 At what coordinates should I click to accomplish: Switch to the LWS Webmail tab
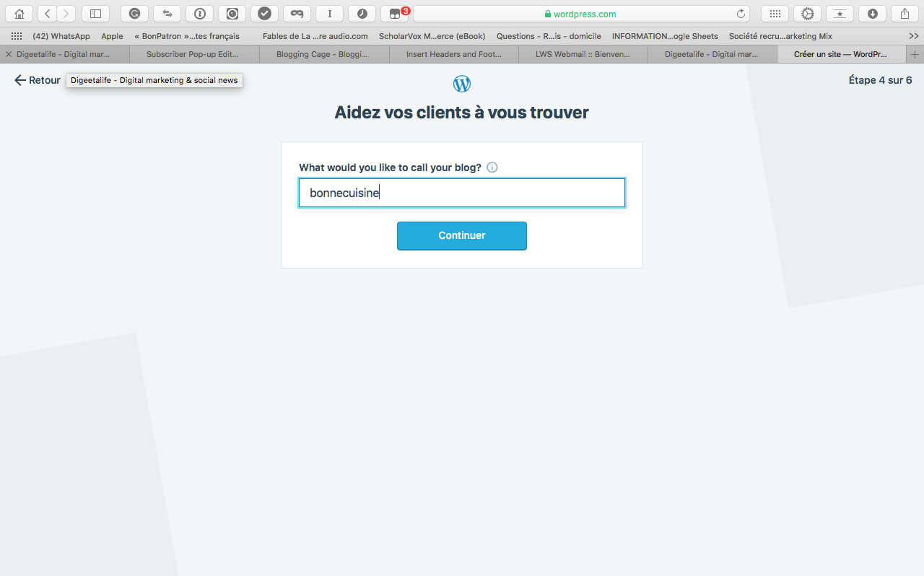pyautogui.click(x=583, y=54)
